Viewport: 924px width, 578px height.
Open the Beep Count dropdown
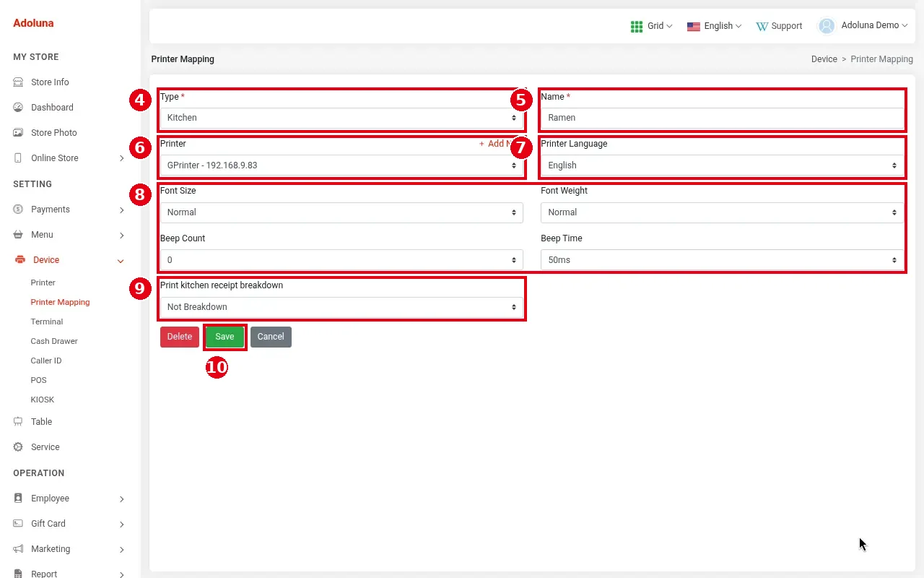(341, 260)
